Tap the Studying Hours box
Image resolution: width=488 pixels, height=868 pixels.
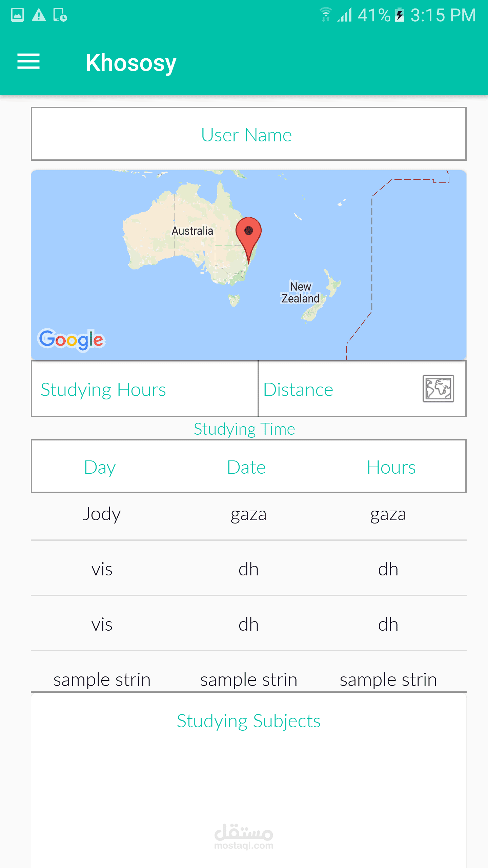pyautogui.click(x=145, y=389)
